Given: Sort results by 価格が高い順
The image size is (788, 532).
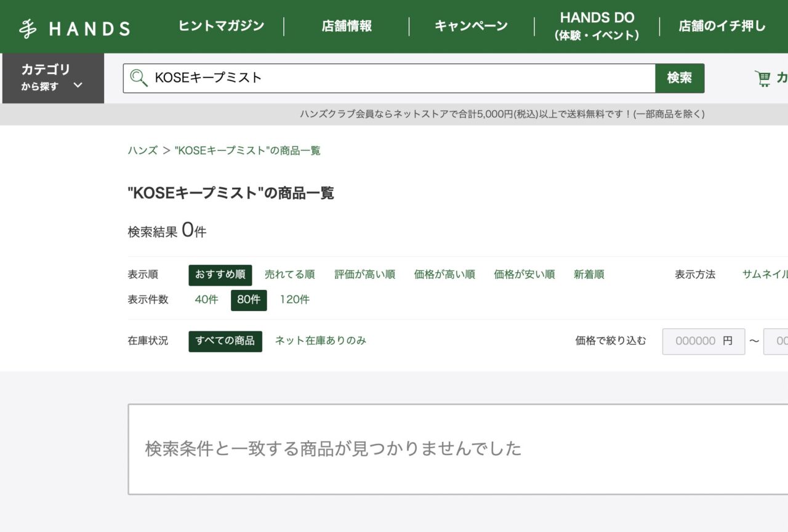Looking at the screenshot, I should [x=444, y=275].
